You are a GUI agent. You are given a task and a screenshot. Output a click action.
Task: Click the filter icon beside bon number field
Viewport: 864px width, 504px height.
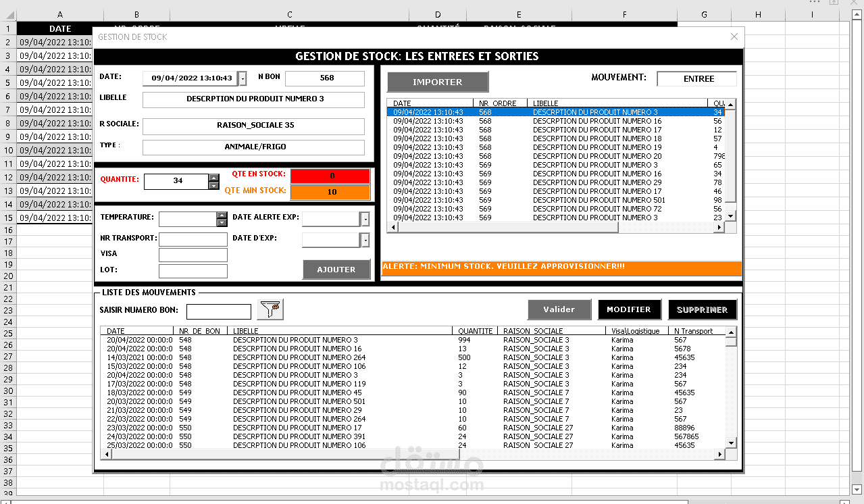click(270, 309)
